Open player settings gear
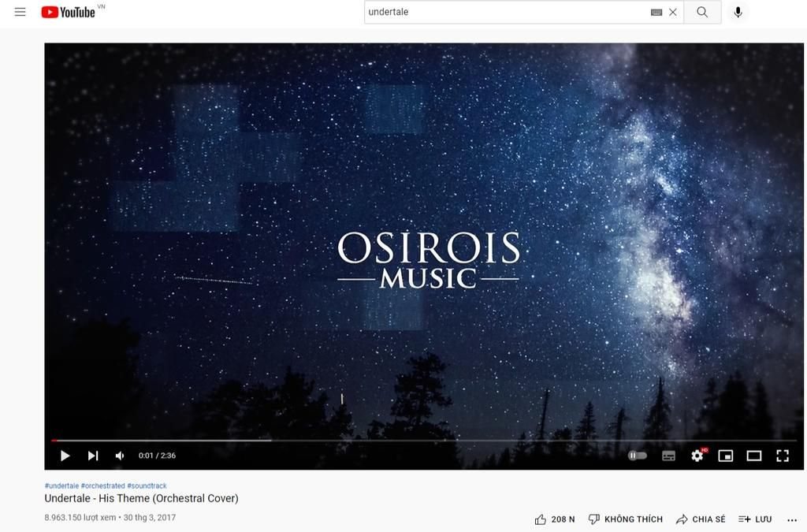The height and width of the screenshot is (532, 807). (x=697, y=456)
